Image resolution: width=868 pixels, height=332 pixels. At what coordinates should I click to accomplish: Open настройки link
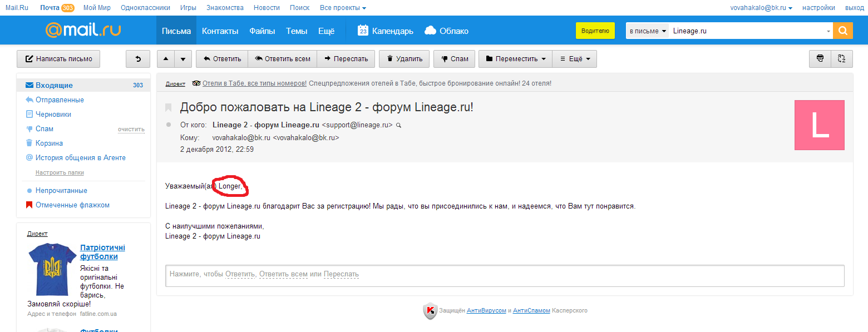click(818, 8)
